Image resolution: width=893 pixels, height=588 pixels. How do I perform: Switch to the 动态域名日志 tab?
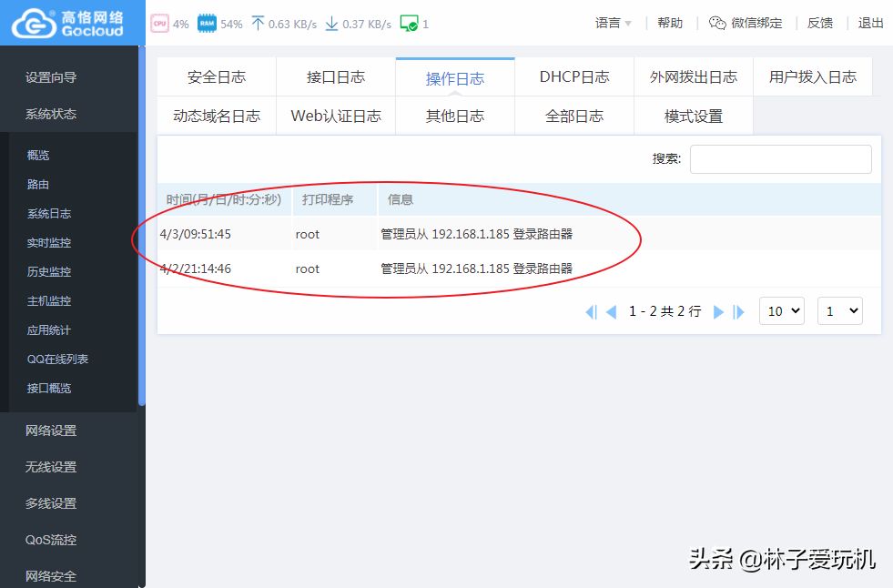tap(217, 117)
